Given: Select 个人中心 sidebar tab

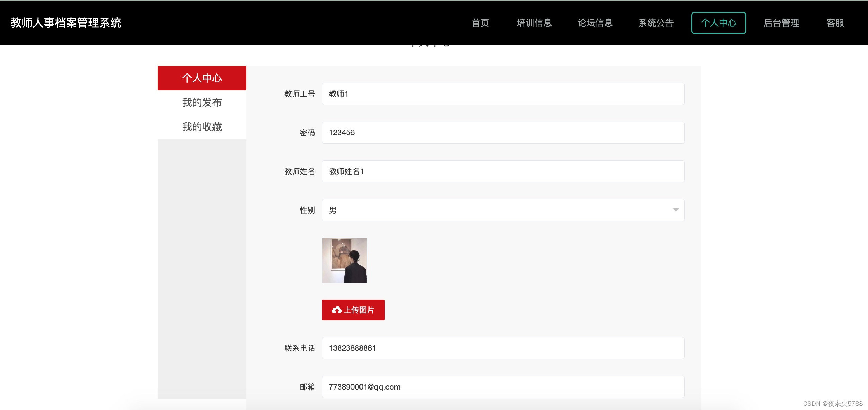Looking at the screenshot, I should pos(202,78).
